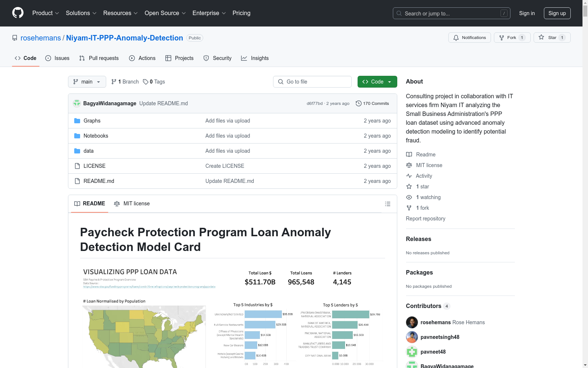This screenshot has width=588, height=368.
Task: Click the 'Create LICENSE' commit message
Action: tap(225, 166)
